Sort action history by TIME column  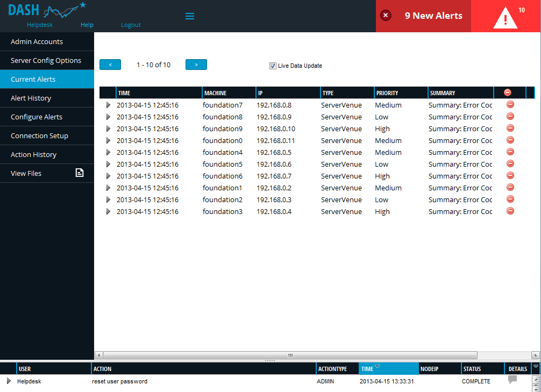[388, 368]
